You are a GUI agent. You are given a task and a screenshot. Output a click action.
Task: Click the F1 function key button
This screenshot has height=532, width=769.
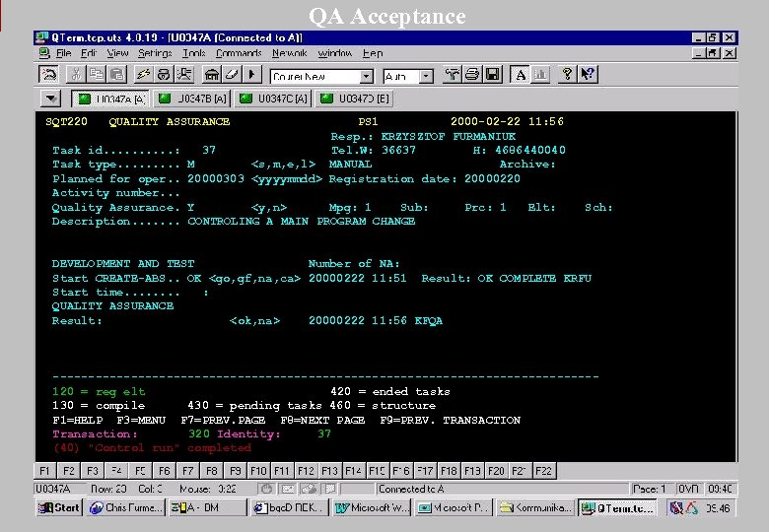pyautogui.click(x=44, y=471)
